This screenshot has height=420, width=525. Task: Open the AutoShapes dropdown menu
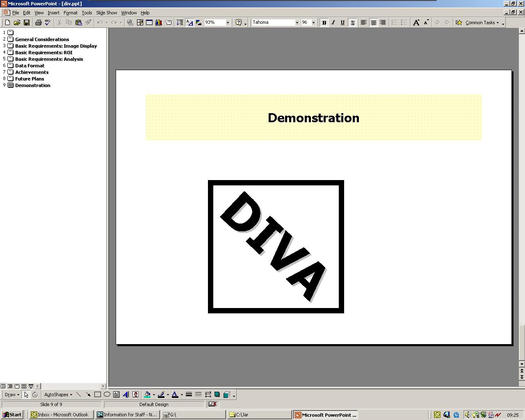(58, 395)
